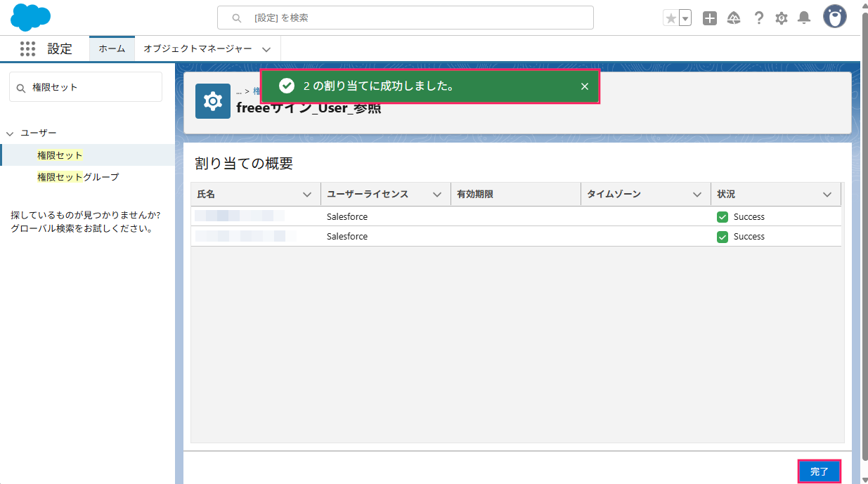This screenshot has height=484, width=868.
Task: Open the Trailhead guidance icon
Action: point(734,18)
